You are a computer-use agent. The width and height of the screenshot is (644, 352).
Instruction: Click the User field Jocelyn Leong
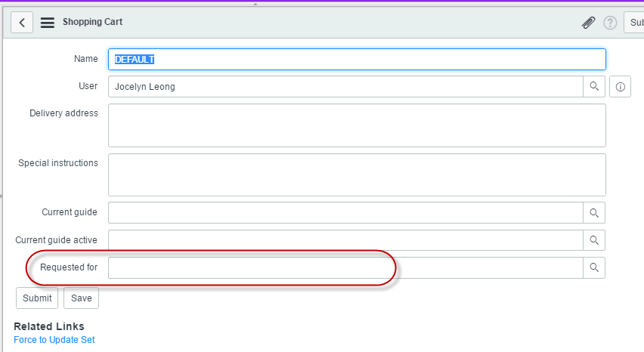click(346, 87)
